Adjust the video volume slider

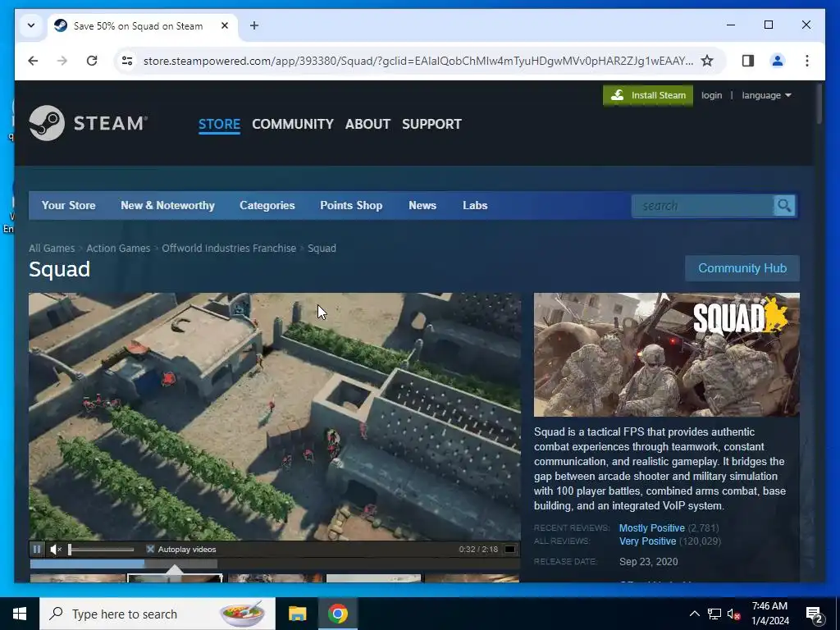[101, 549]
